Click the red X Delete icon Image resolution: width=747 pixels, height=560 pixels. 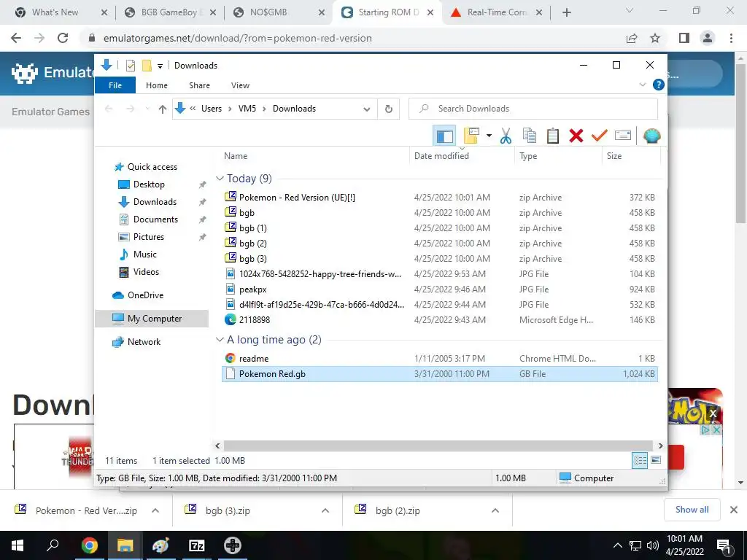(x=576, y=136)
